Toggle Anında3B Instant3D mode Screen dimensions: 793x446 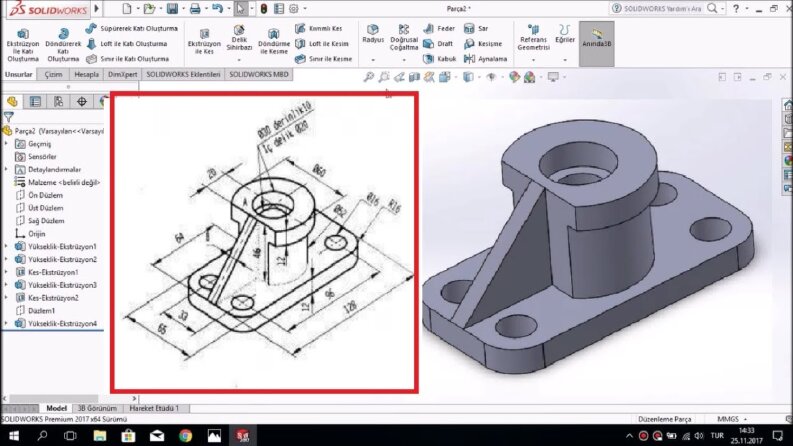click(x=597, y=43)
